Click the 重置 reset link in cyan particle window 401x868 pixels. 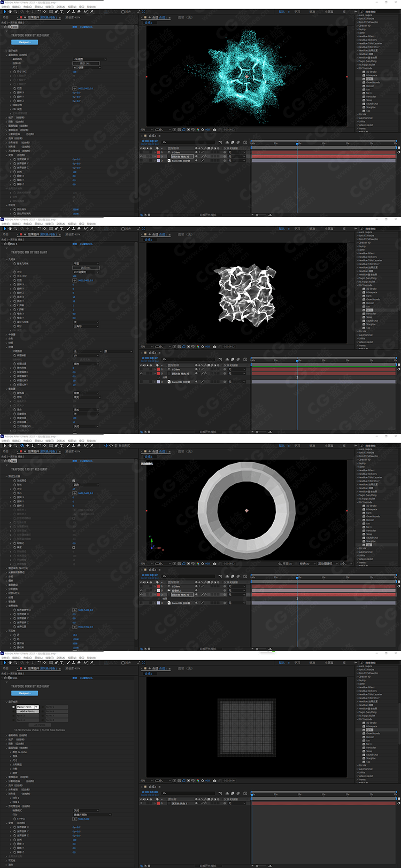pos(75,27)
